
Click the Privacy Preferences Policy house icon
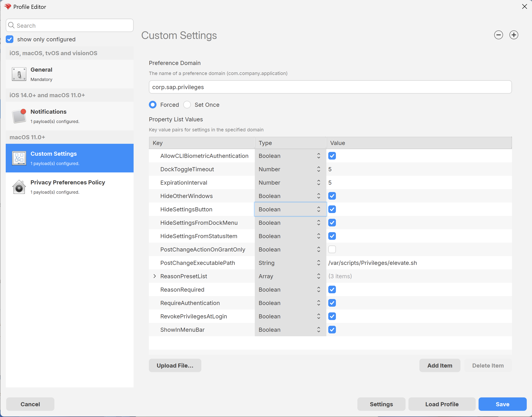(19, 187)
